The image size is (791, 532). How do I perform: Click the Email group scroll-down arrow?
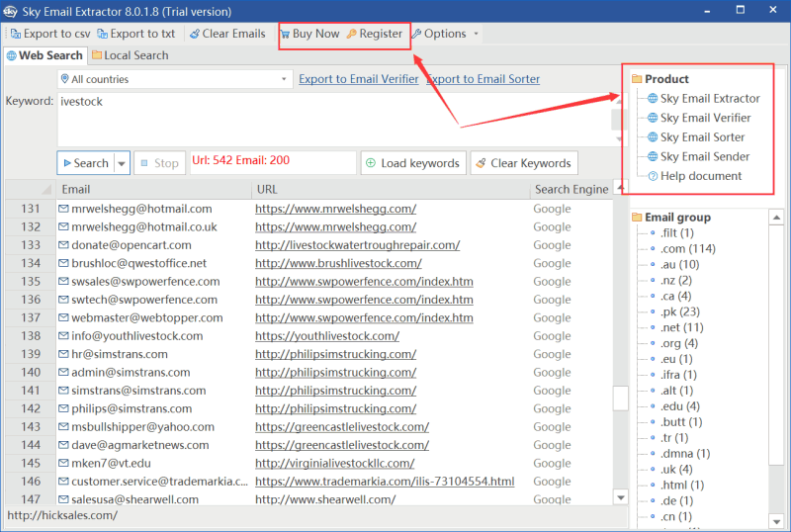coord(776,521)
